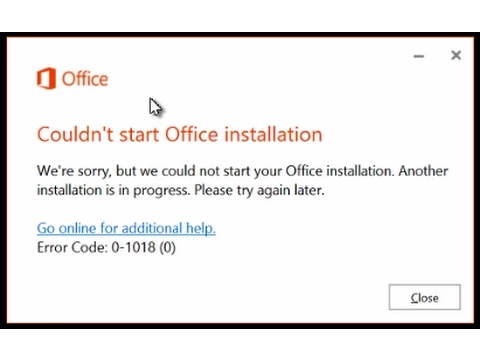Click the word installation in the orange heading
The image size is (480, 360).
pyautogui.click(x=273, y=134)
